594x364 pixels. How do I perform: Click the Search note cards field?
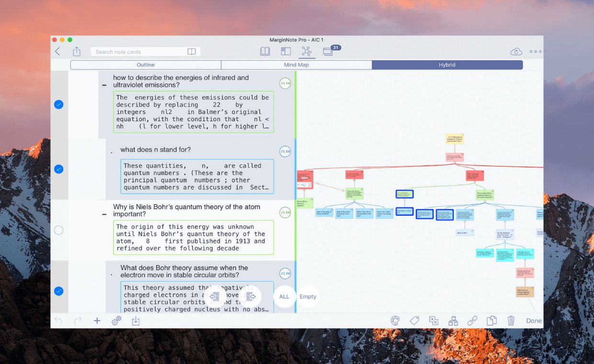pos(146,52)
